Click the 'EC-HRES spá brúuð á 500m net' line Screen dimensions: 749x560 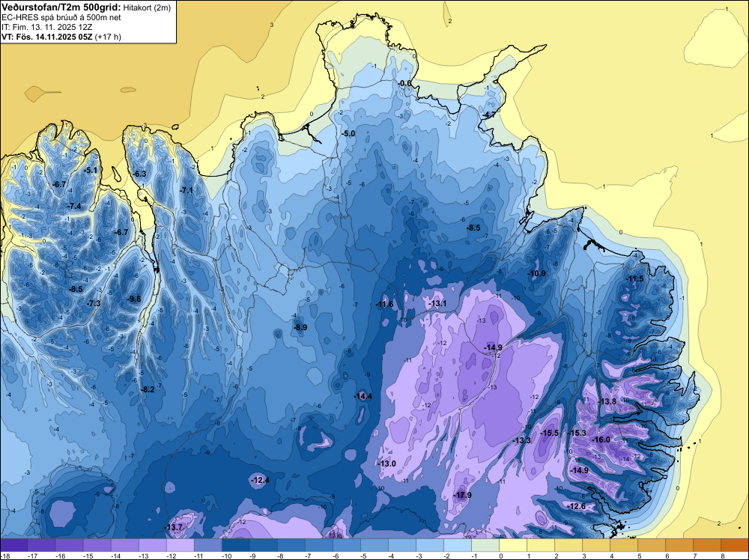(x=61, y=17)
